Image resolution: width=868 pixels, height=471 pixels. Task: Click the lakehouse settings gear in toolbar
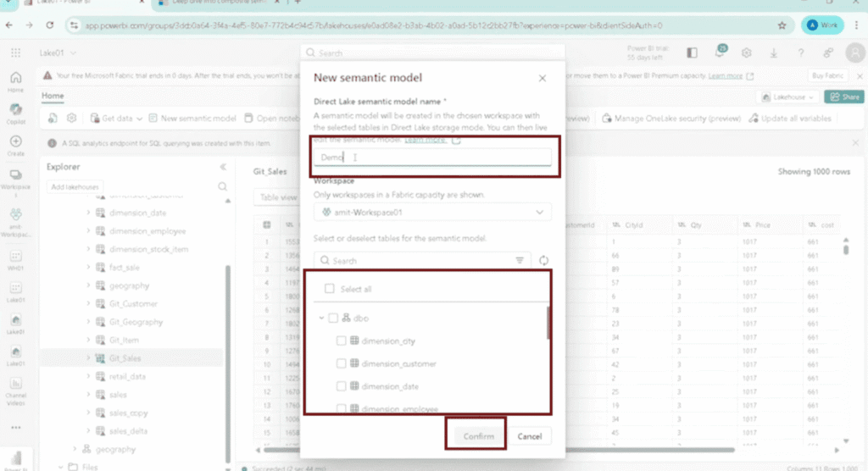[x=71, y=118]
